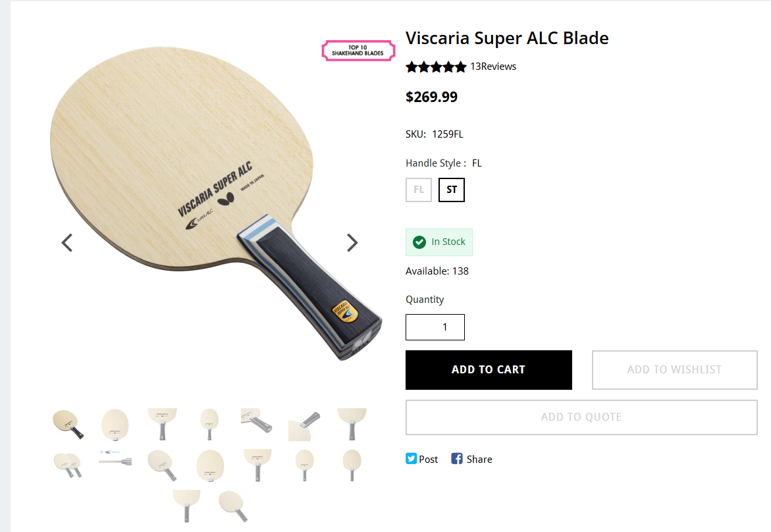Go to the previous product image
Screen dimensions: 771x532
[67, 243]
